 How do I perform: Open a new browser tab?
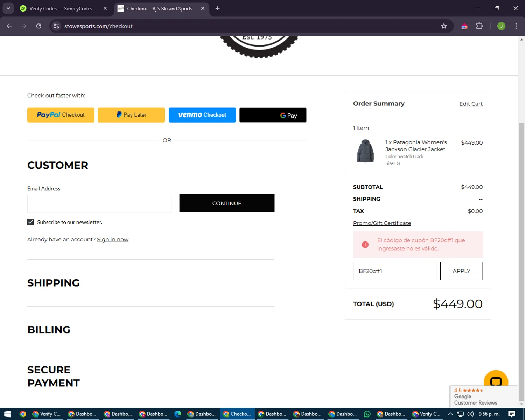tap(217, 8)
